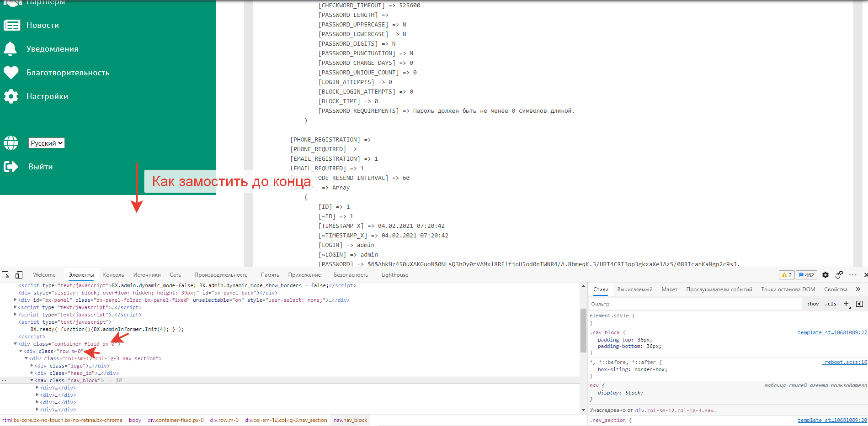
Task: Select Прослушиватели событий tab
Action: coord(719,289)
